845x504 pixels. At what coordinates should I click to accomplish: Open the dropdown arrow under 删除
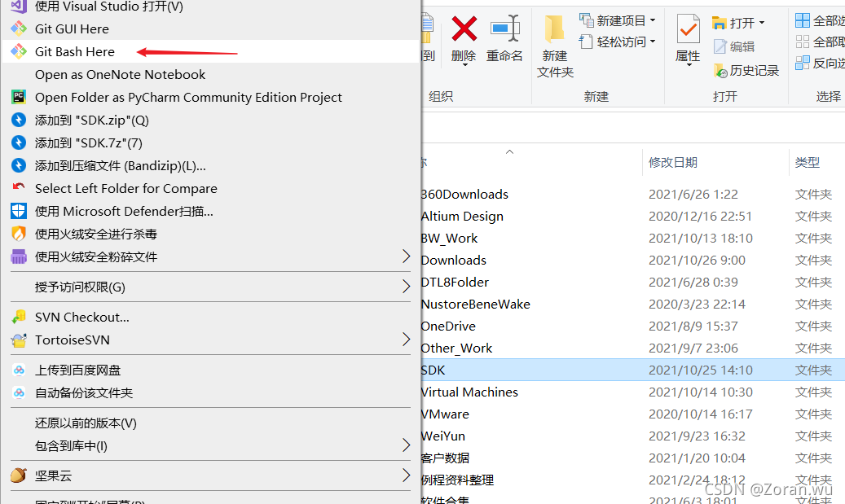pos(464,65)
